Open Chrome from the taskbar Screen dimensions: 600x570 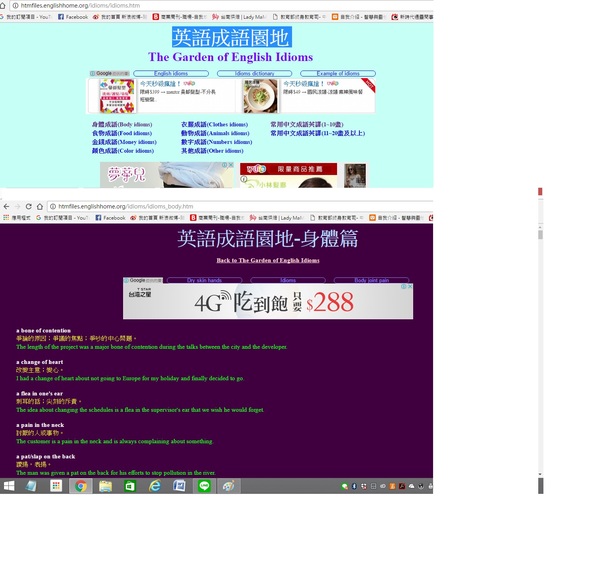80,486
